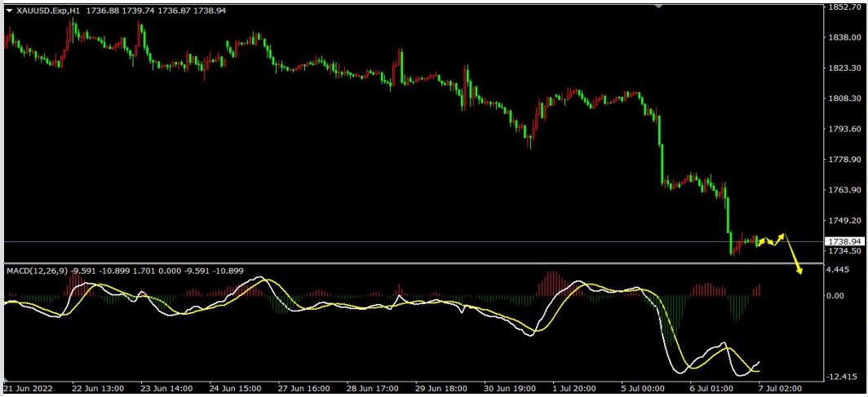
Task: Click the 29 Jun 18:00 time label
Action: pyautogui.click(x=442, y=389)
